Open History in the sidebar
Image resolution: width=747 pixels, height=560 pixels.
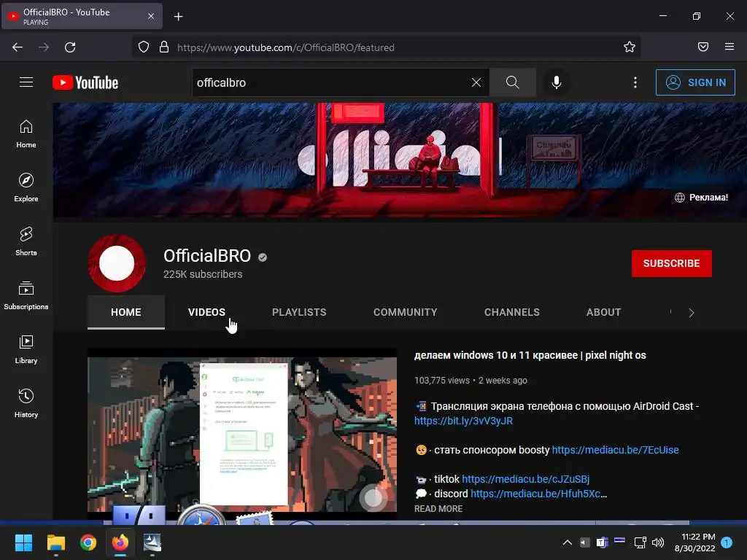26,403
